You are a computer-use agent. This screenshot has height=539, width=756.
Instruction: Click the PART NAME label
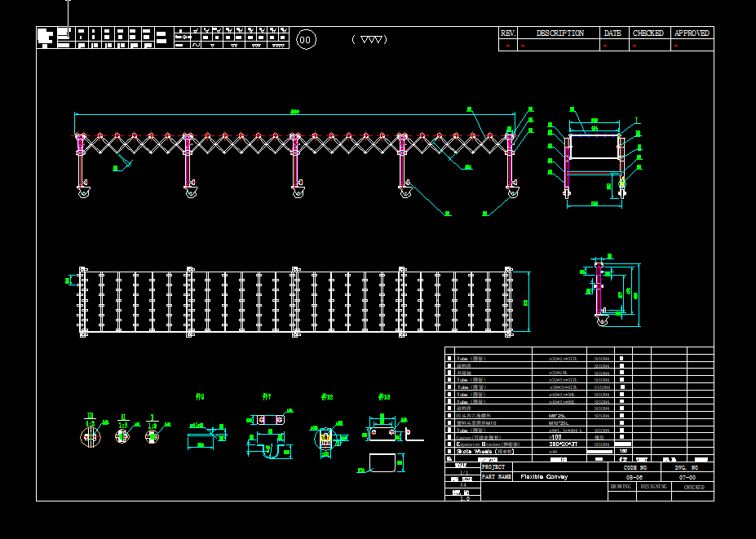click(x=496, y=477)
